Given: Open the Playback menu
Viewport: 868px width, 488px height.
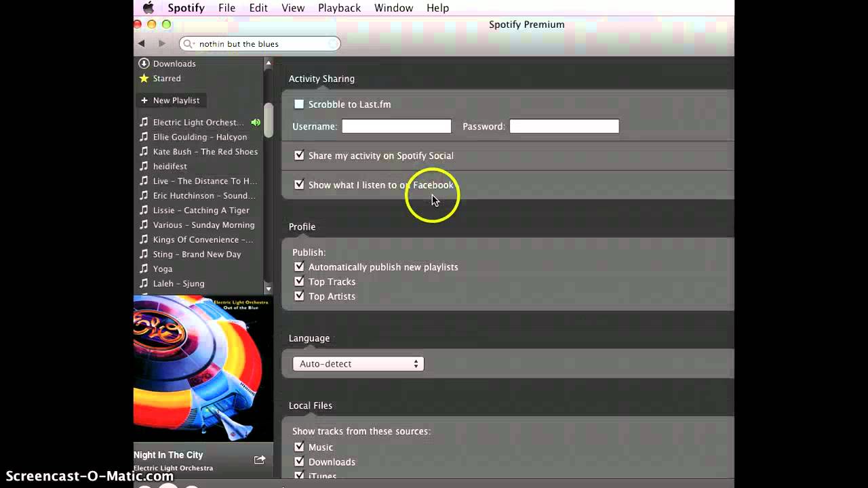Looking at the screenshot, I should click(x=339, y=8).
